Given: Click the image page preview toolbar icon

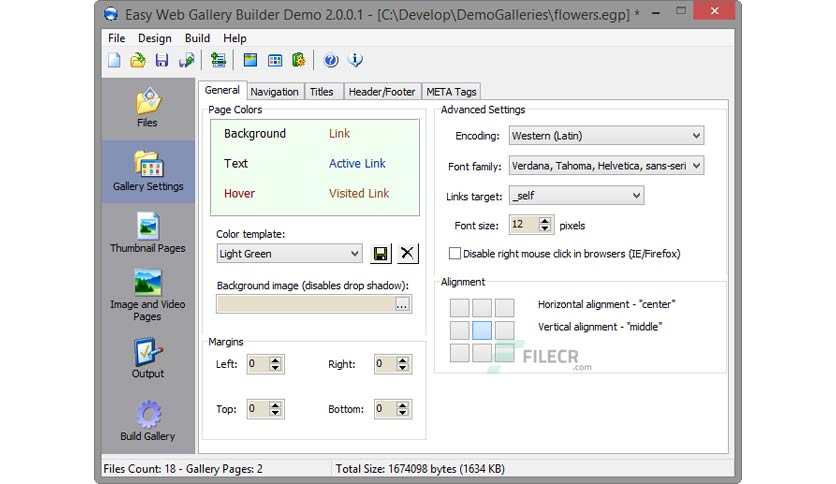Looking at the screenshot, I should [x=250, y=60].
